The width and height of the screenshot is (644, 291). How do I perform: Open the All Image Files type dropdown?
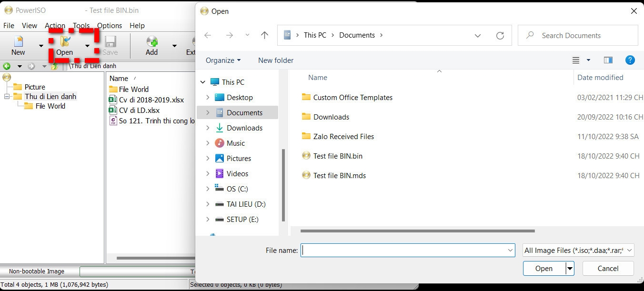coord(578,250)
